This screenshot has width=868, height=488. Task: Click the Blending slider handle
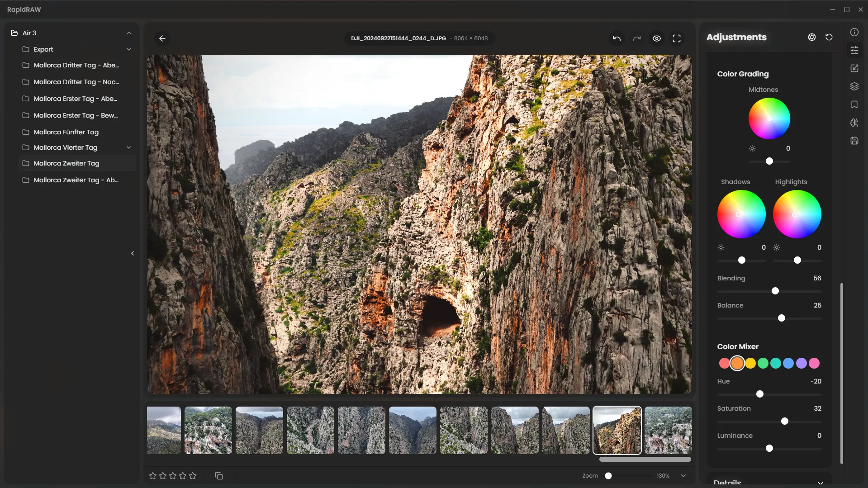point(775,291)
